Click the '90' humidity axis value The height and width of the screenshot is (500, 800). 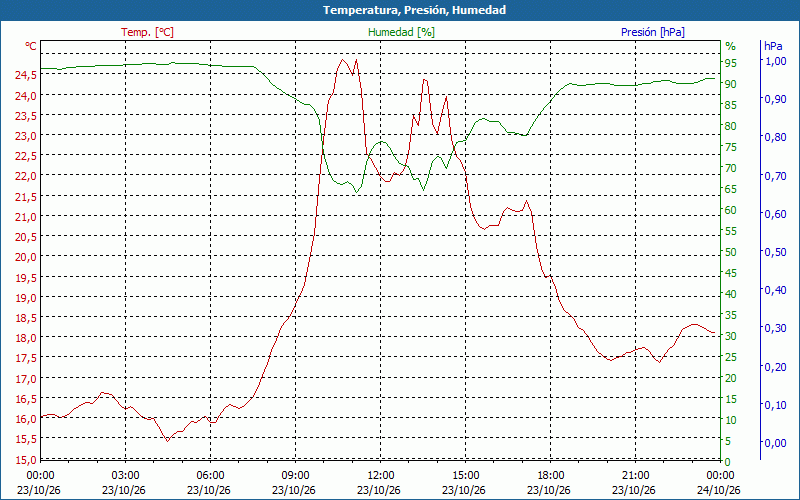coord(731,84)
